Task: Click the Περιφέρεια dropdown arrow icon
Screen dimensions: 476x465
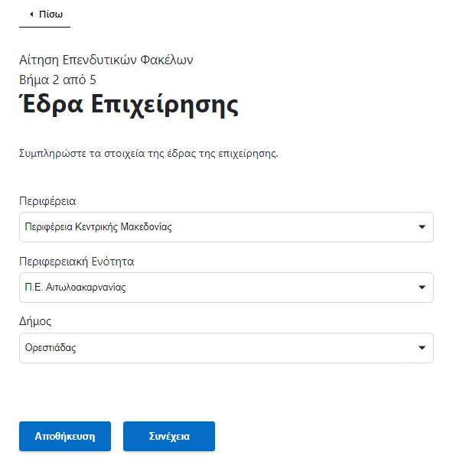Action: click(x=422, y=227)
